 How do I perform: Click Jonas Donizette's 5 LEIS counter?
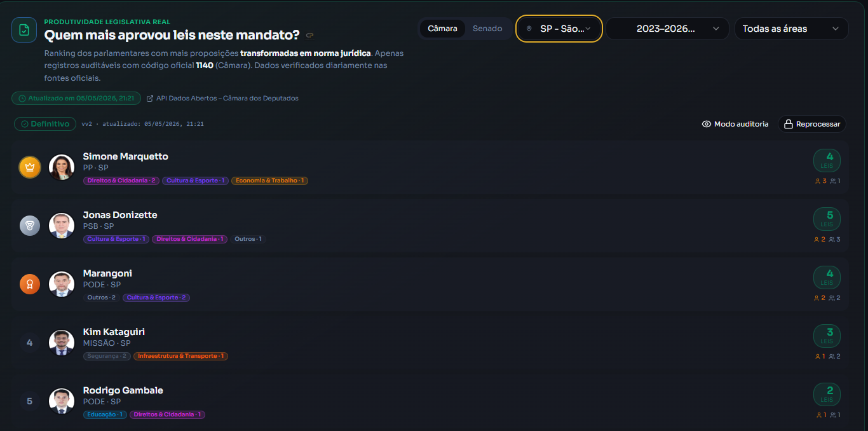[x=827, y=219]
